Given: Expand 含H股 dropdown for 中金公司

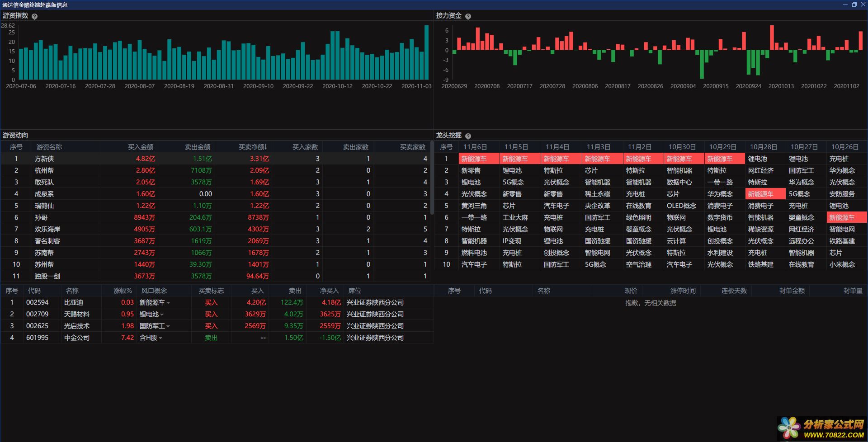Looking at the screenshot, I should coord(160,338).
